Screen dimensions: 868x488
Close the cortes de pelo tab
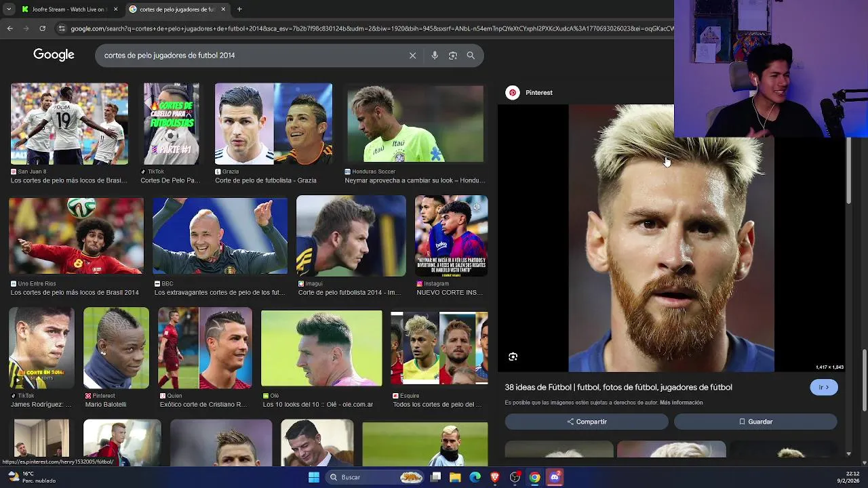tap(223, 9)
